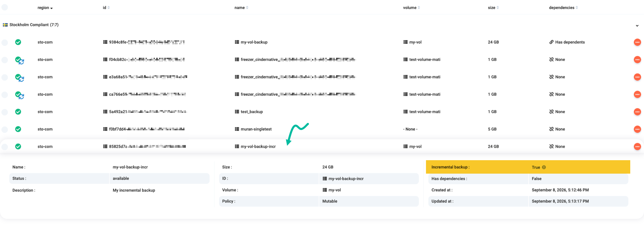644x225 pixels.
Task: Click - None - volume in muran-singletest row
Action: click(x=410, y=129)
